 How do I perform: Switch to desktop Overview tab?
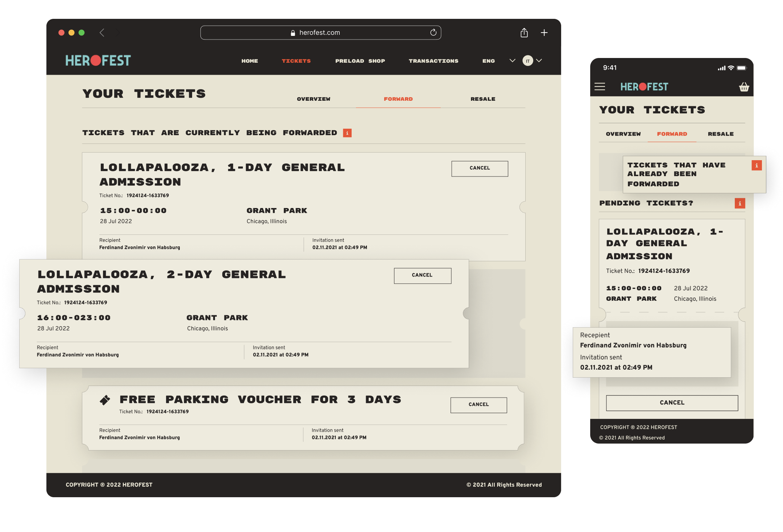coord(313,99)
